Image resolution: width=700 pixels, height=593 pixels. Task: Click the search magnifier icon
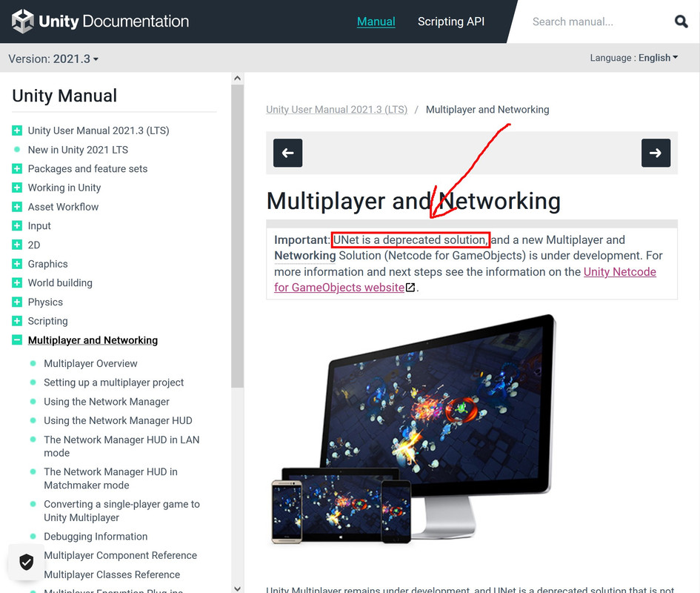pyautogui.click(x=681, y=21)
